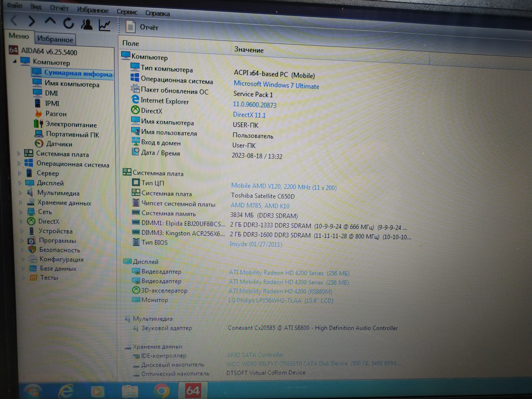This screenshot has height=399, width=532.
Task: Open the Insyde (01/27/2011) BIOS link
Action: 256,244
